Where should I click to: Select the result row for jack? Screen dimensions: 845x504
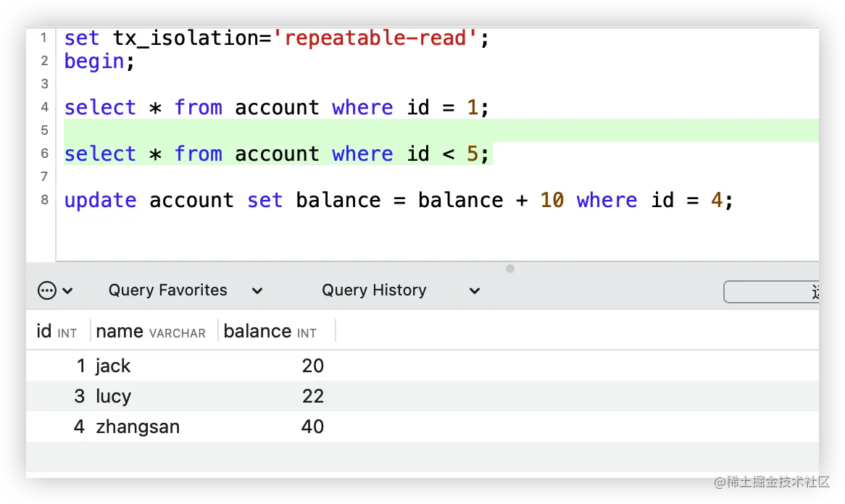(x=422, y=366)
